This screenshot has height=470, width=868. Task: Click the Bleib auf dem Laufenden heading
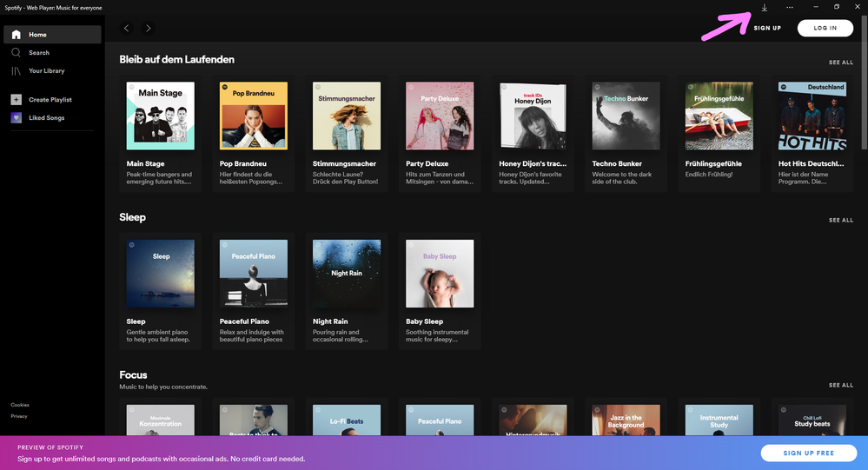click(176, 60)
